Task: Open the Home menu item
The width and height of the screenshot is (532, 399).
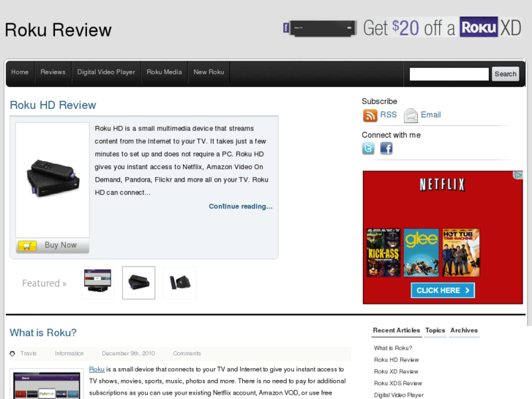Action: click(x=20, y=72)
